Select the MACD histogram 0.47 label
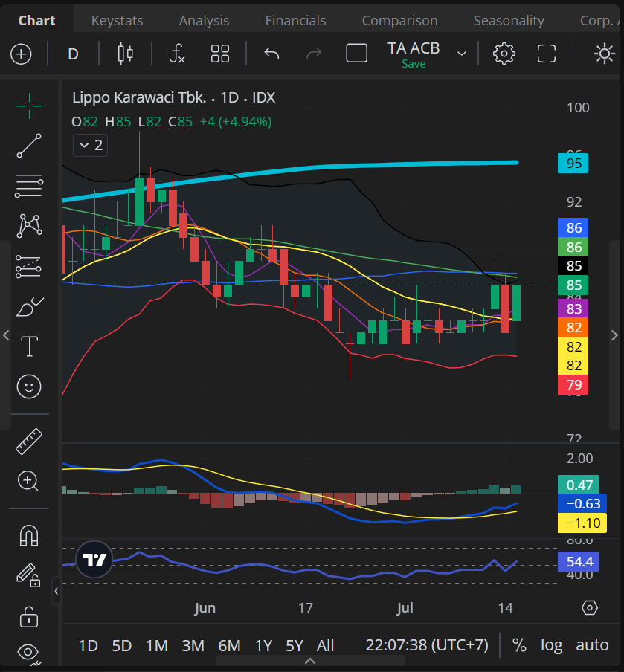Image resolution: width=624 pixels, height=672 pixels. pos(579,485)
